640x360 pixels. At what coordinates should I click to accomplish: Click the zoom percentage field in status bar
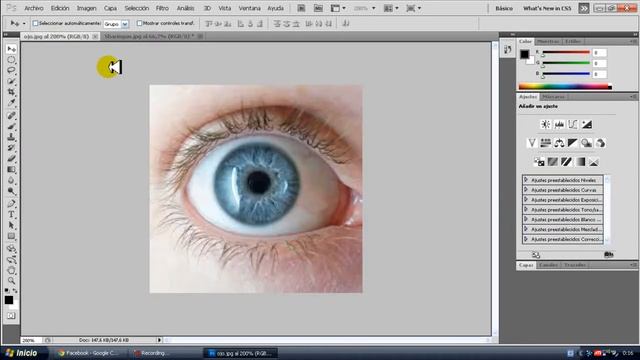coord(31,340)
